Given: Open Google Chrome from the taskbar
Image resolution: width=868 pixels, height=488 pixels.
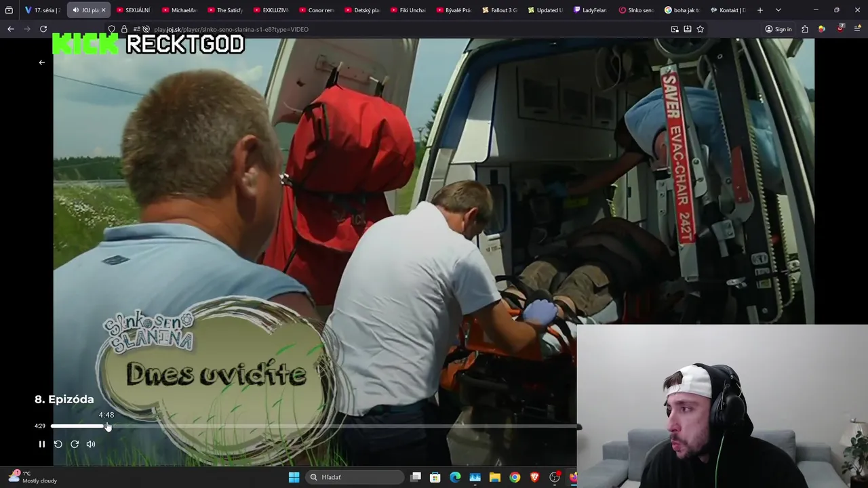Looking at the screenshot, I should tap(515, 477).
